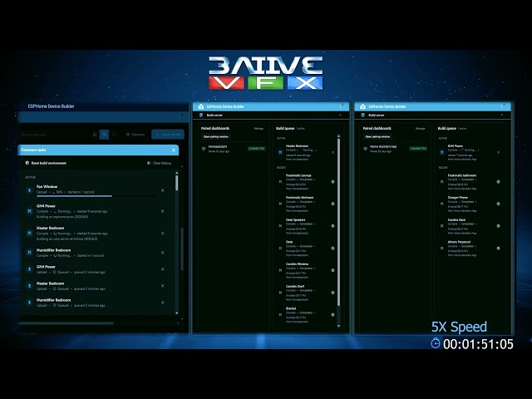Cancel Heater Bedroom build in middle window queue
Screen dimensions: 532x399
(332, 152)
